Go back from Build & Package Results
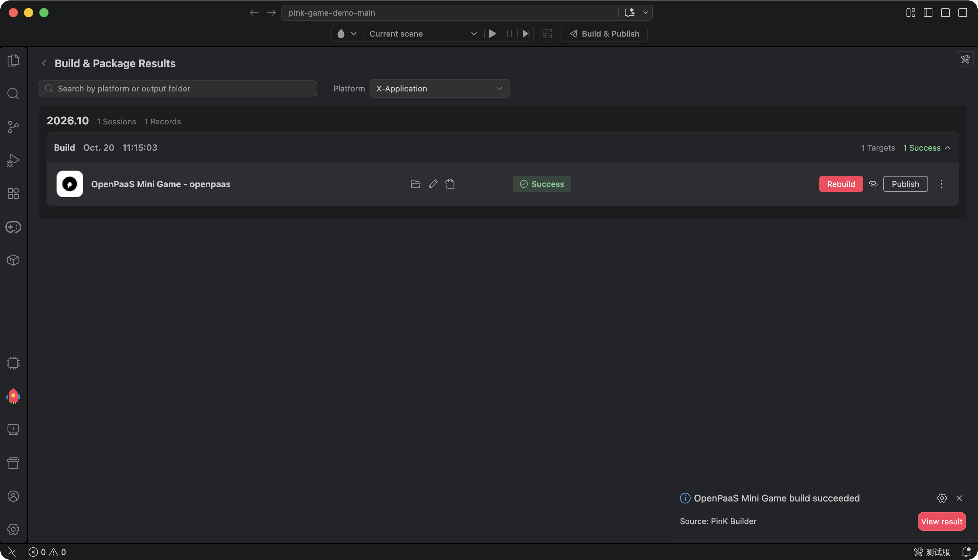Image resolution: width=978 pixels, height=560 pixels. [x=44, y=64]
